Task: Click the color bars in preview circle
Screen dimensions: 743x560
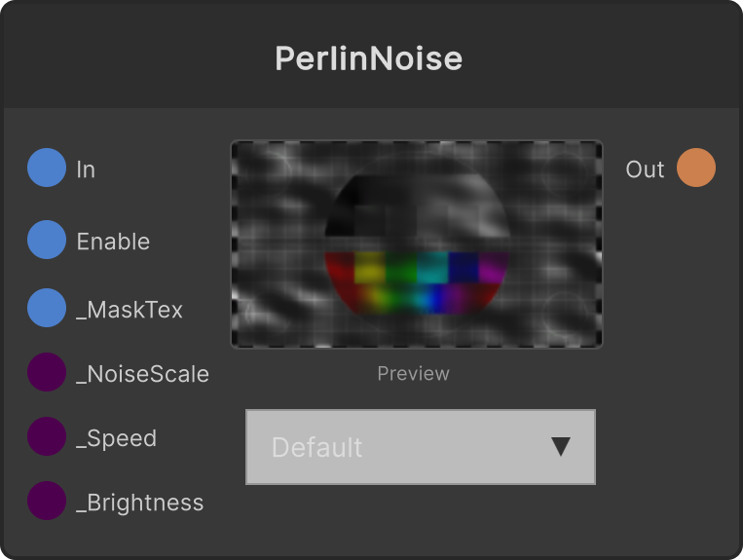Action: (x=417, y=282)
